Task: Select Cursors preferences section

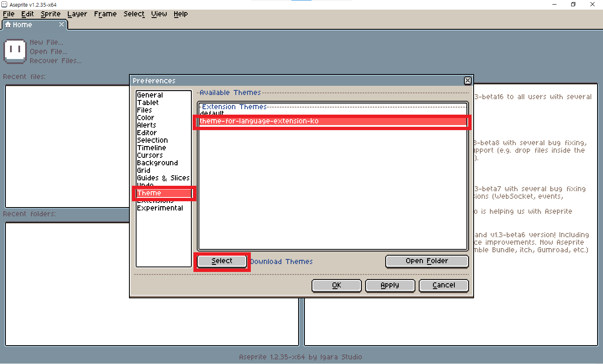Action: 164,155
